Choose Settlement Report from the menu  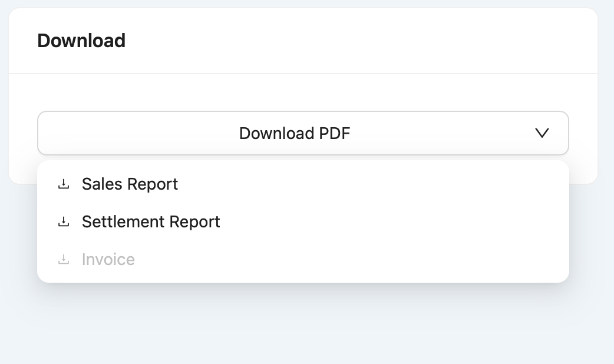pos(151,222)
